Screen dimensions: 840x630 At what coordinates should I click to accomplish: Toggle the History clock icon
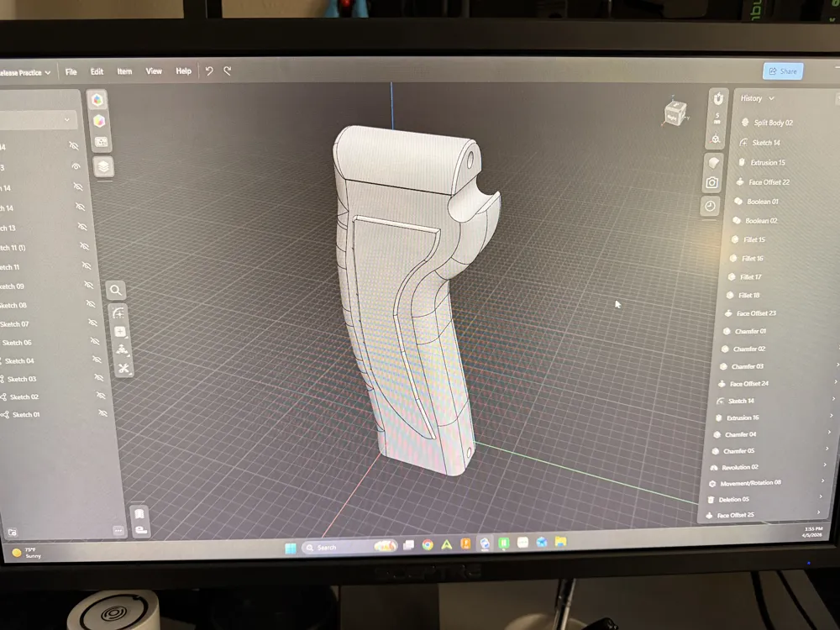(710, 207)
